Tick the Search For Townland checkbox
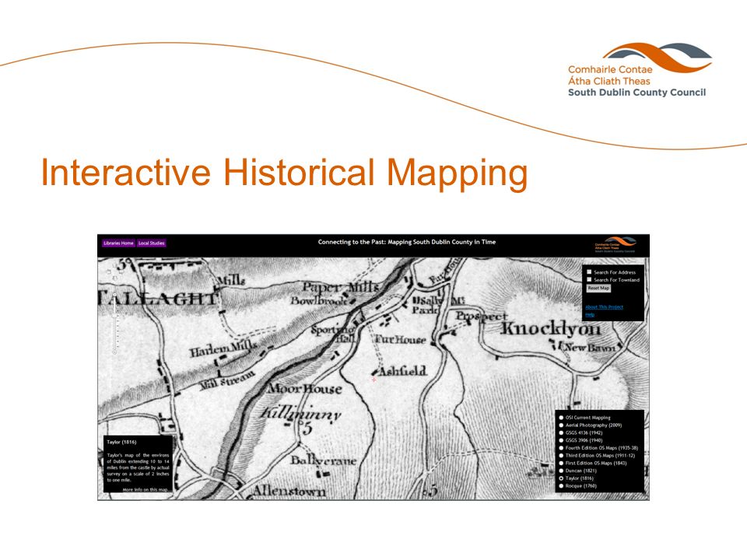The height and width of the screenshot is (560, 747). tap(589, 279)
